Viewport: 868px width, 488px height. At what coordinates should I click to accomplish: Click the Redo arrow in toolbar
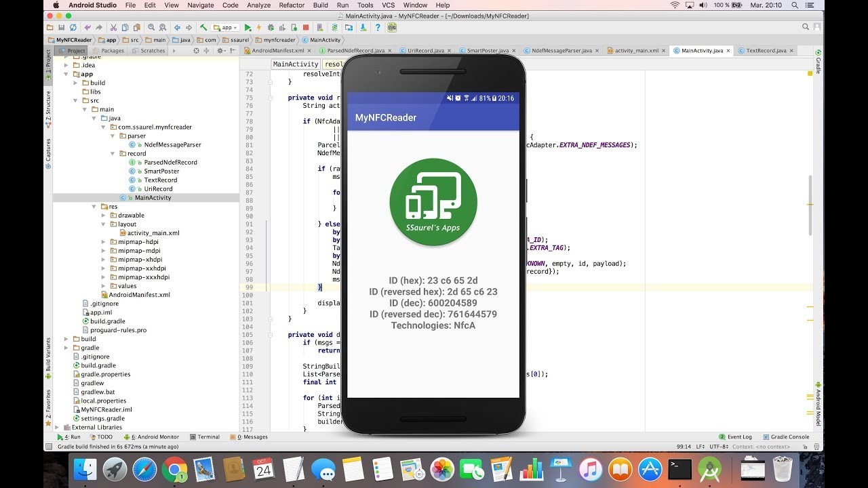99,28
